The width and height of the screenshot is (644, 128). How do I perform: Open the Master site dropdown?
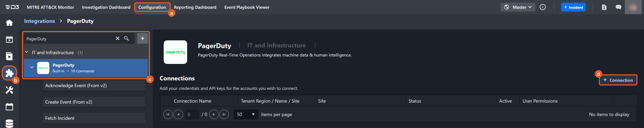click(x=518, y=7)
